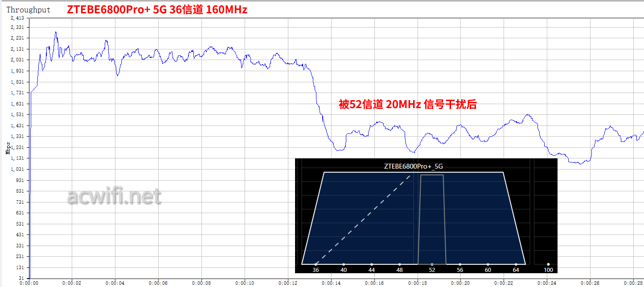Select channel 36 in spectrum view

click(316, 269)
